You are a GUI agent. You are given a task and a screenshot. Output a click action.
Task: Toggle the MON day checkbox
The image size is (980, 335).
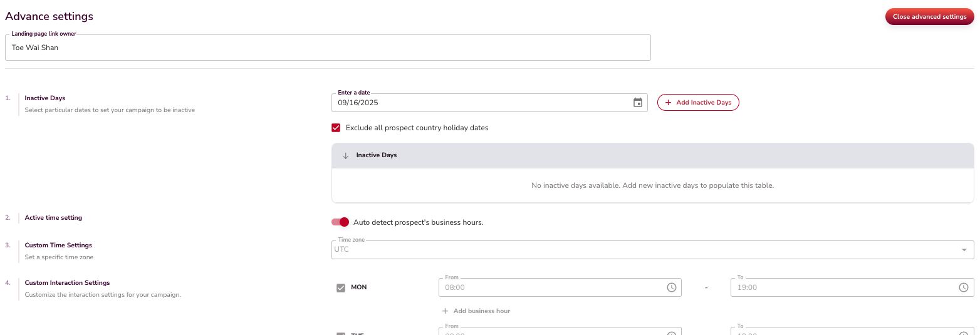point(341,288)
